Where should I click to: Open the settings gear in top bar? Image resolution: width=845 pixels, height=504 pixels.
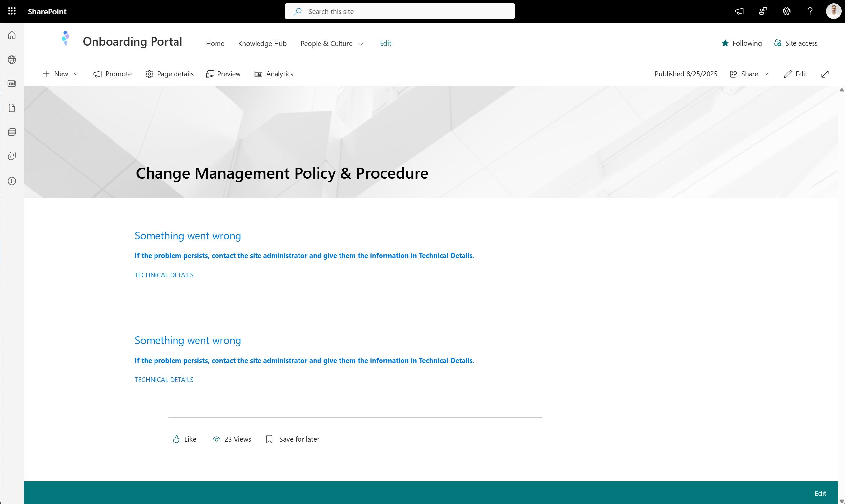tap(787, 11)
